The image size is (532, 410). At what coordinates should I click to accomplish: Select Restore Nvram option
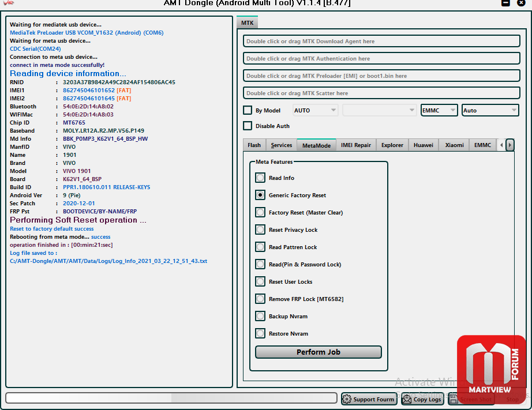[260, 333]
